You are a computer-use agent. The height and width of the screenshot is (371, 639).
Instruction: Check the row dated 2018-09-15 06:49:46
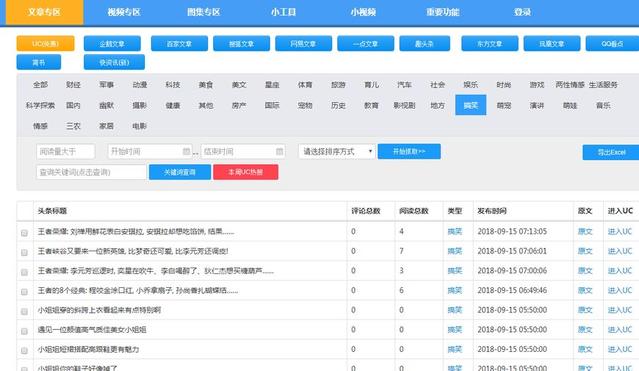[x=24, y=292]
